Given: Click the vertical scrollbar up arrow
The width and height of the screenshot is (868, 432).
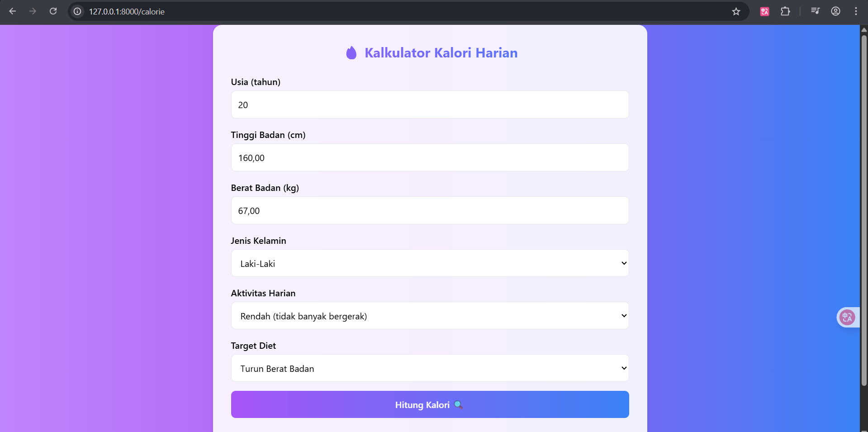Looking at the screenshot, I should (863, 29).
